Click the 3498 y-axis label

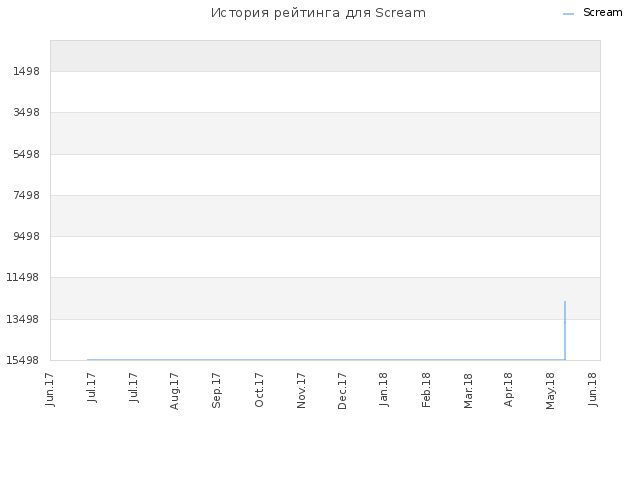click(x=27, y=112)
